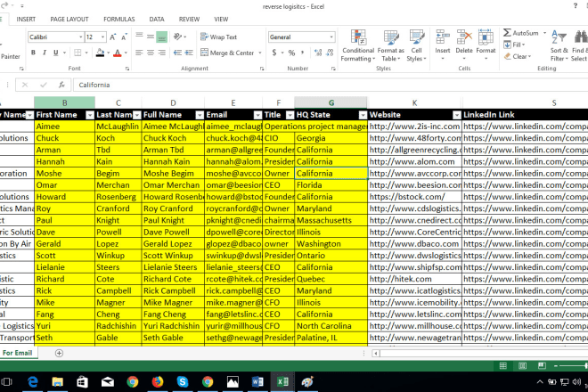The image size is (588, 392).
Task: Click Merge & Center
Action: (227, 53)
